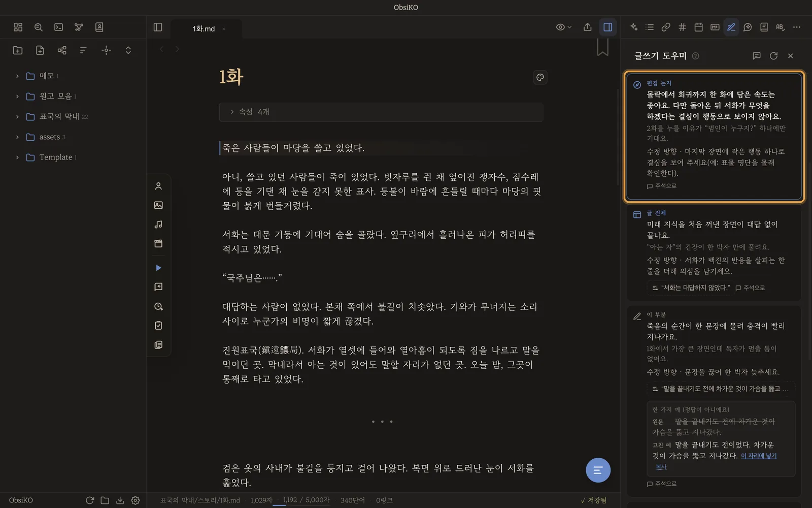
Task: Click the share export icon
Action: (588, 27)
